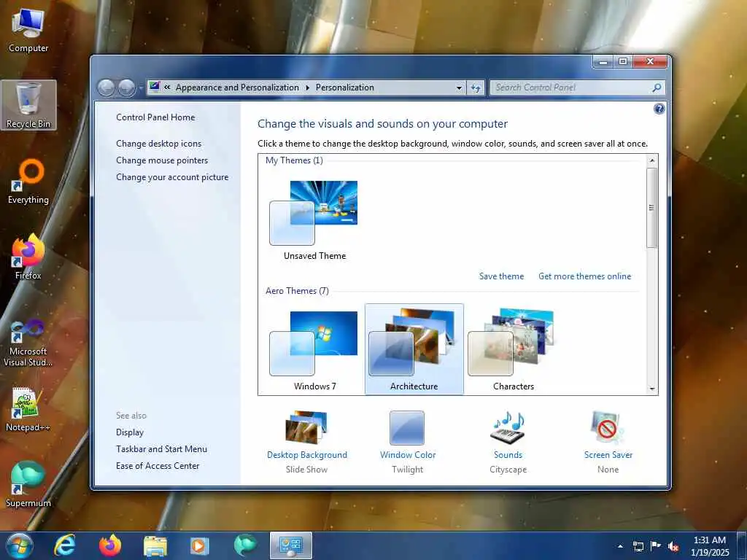Click the Desktop Background text link
The width and height of the screenshot is (747, 560).
click(x=307, y=455)
